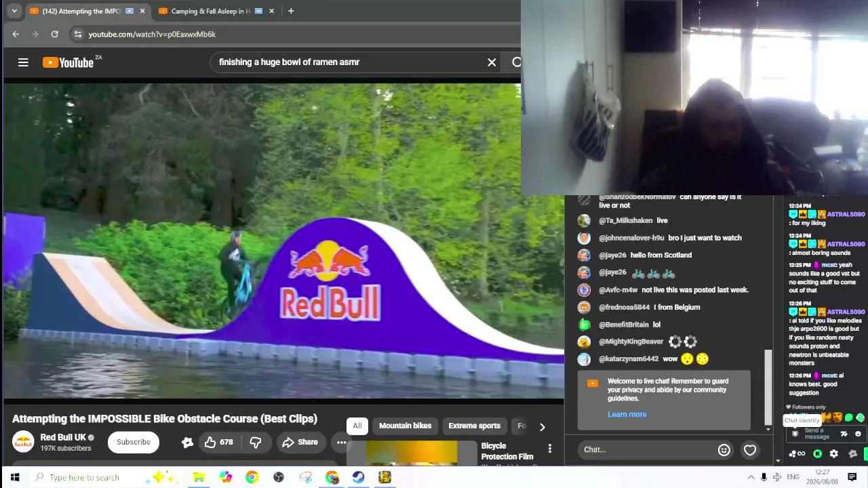
Task: Open the Red Bull UK channel name
Action: coord(63,437)
